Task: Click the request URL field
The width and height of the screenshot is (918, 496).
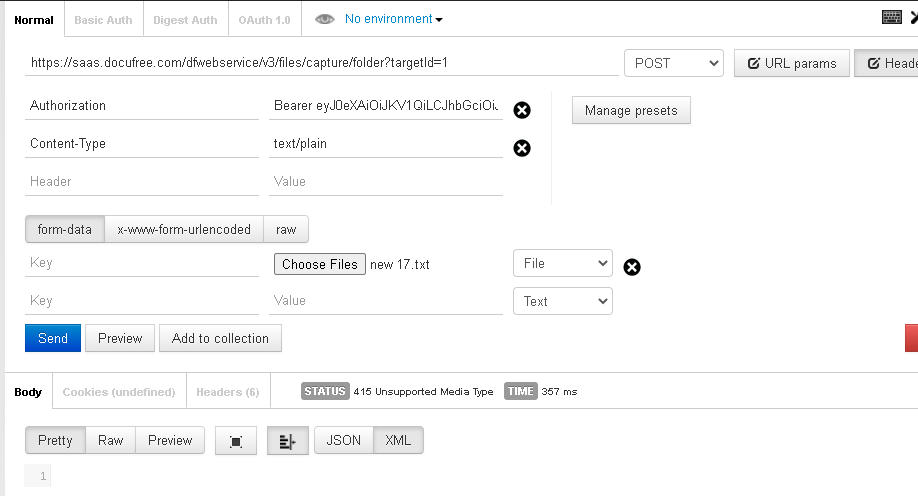Action: [320, 62]
